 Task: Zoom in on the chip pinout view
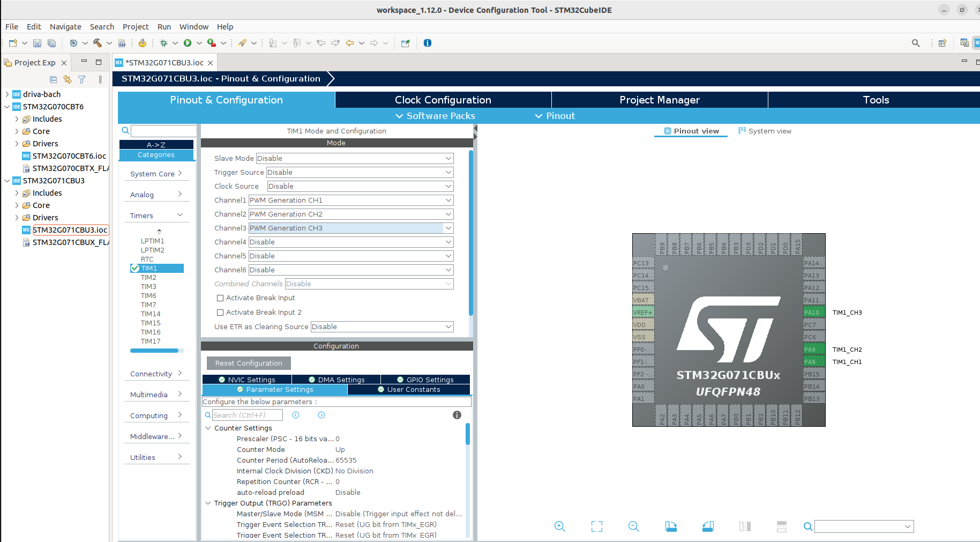coord(559,526)
